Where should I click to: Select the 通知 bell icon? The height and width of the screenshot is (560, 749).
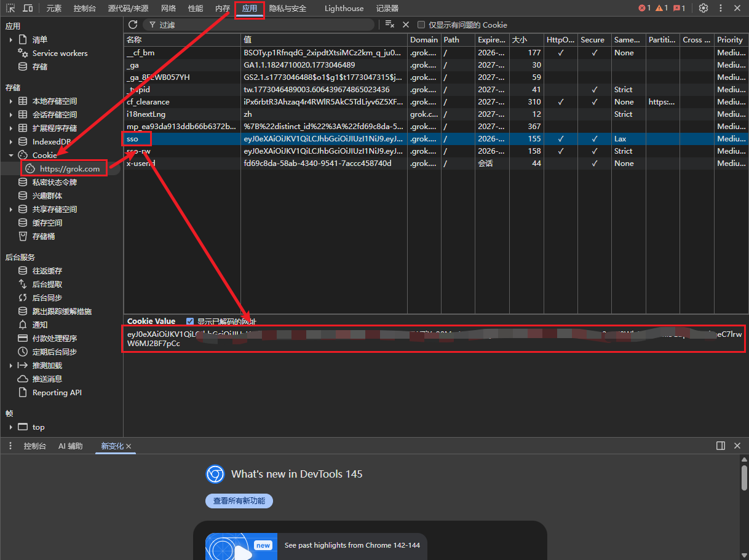(x=23, y=325)
